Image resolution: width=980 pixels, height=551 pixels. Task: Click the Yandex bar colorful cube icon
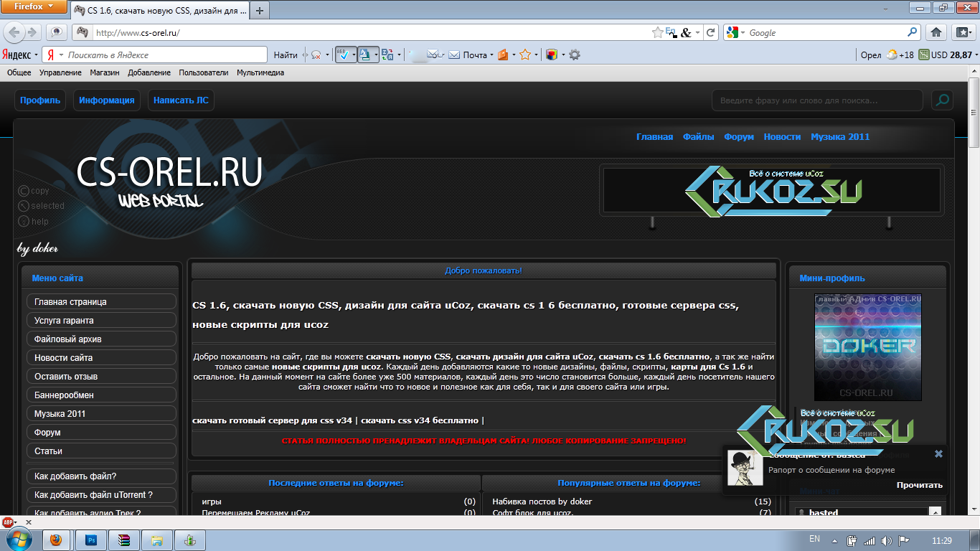pyautogui.click(x=551, y=55)
